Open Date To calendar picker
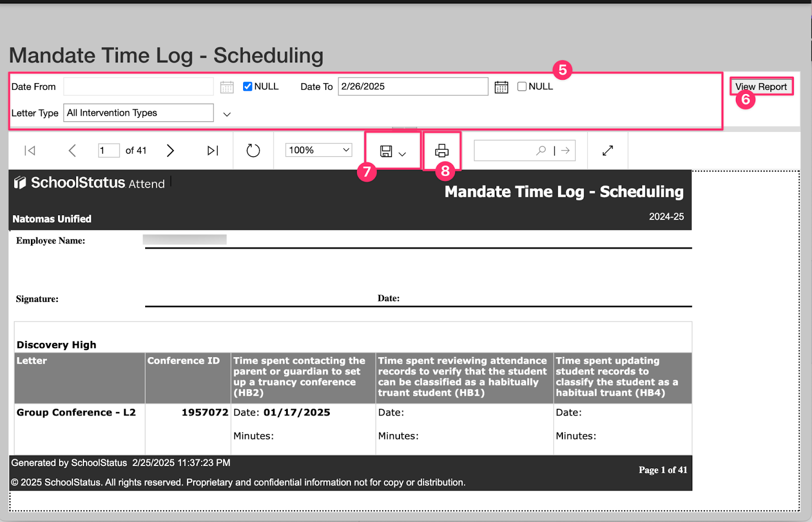This screenshot has width=812, height=522. click(x=501, y=87)
